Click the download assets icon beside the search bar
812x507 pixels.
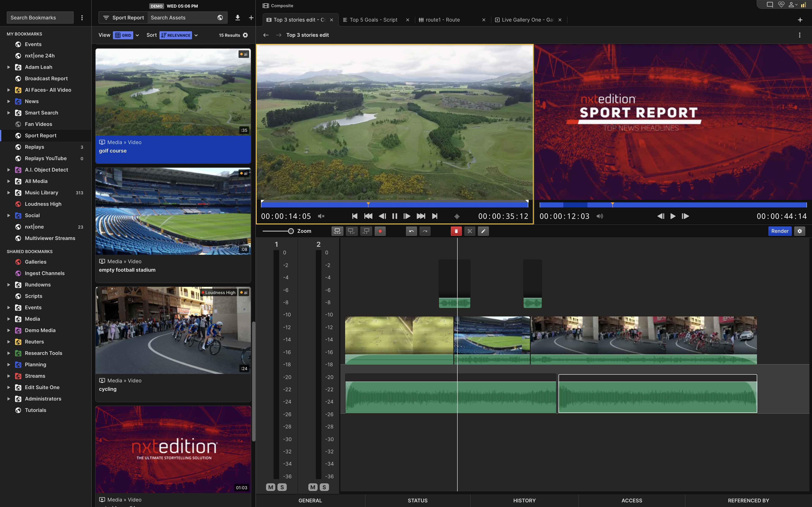pos(238,18)
